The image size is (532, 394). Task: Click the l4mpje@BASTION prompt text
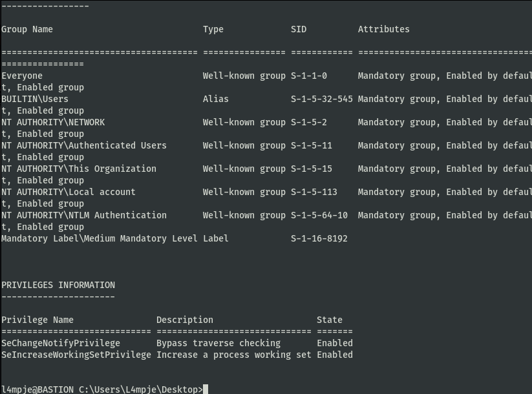click(37, 389)
